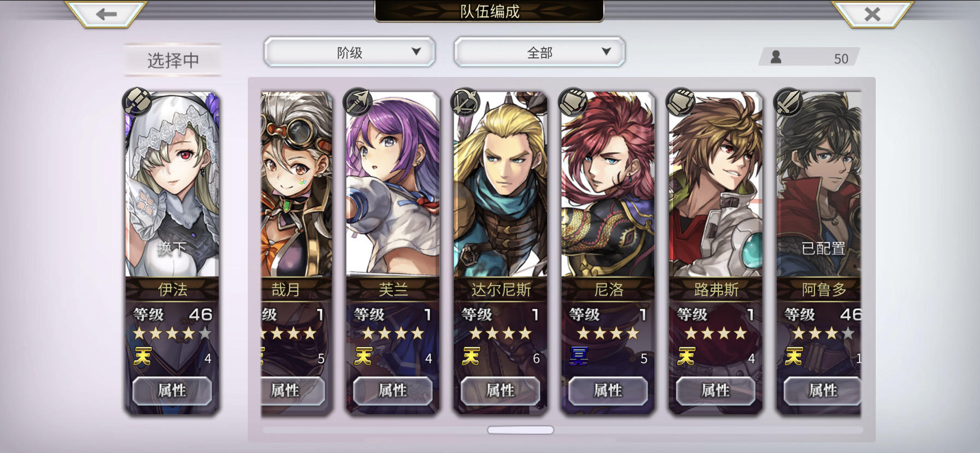The height and width of the screenshot is (453, 980).
Task: Click the horizontal scrollbar handle
Action: 520,430
